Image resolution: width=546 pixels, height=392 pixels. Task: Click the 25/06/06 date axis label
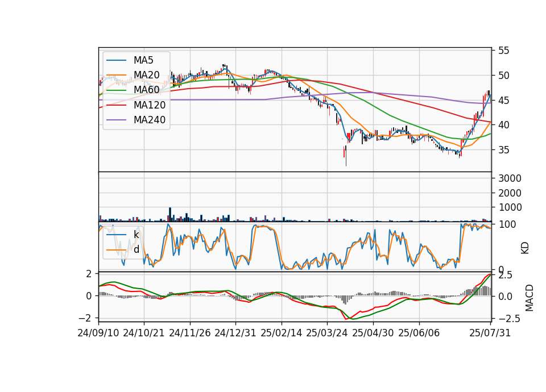pyautogui.click(x=419, y=333)
